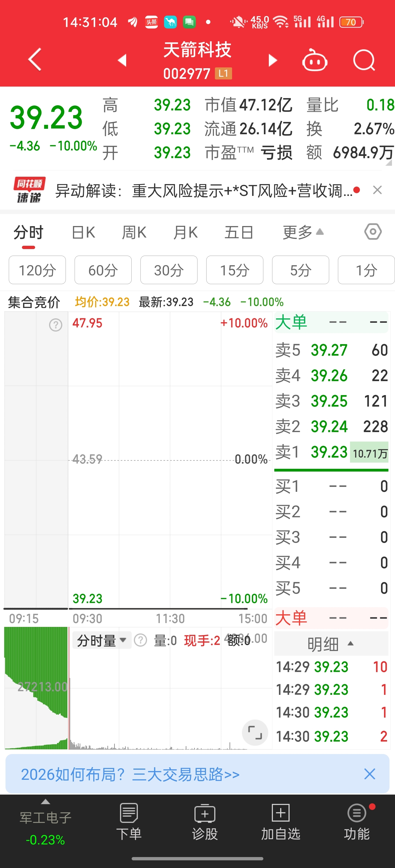This screenshot has width=395, height=868.
Task: Go back with the left chevron arrow
Action: tap(35, 59)
